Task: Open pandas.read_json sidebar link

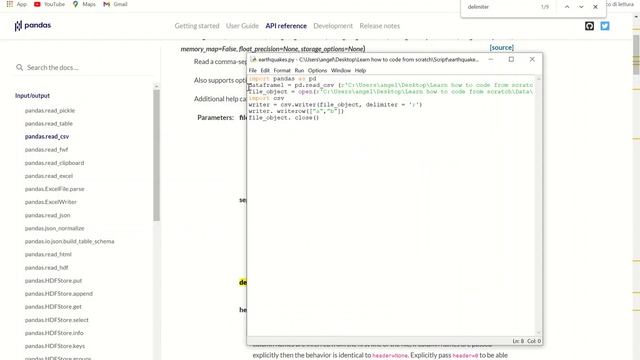Action: (x=47, y=215)
